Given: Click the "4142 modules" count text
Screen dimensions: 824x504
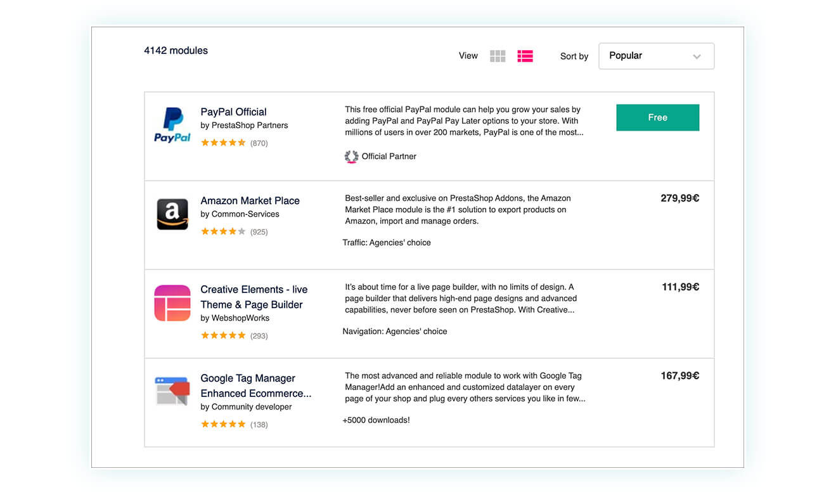Looking at the screenshot, I should coord(176,51).
